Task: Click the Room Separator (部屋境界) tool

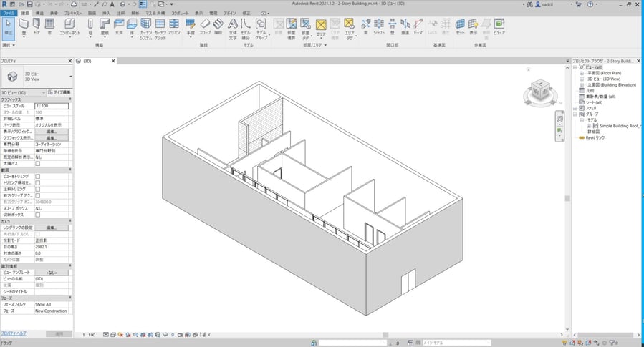Action: pos(291,29)
